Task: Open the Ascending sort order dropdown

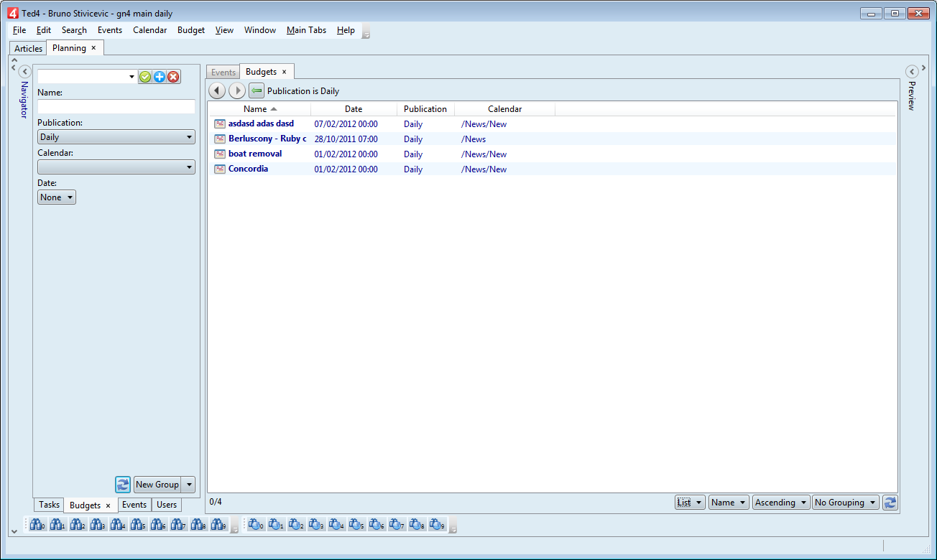Action: (x=781, y=503)
